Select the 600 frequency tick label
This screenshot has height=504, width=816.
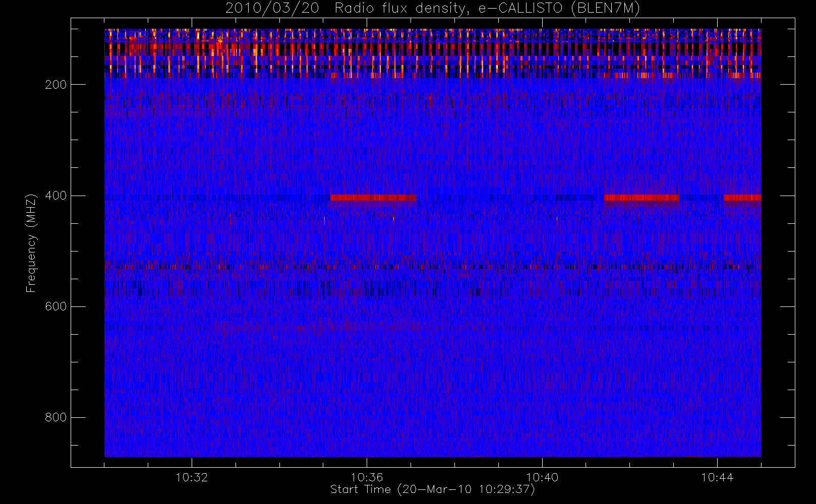(x=56, y=306)
